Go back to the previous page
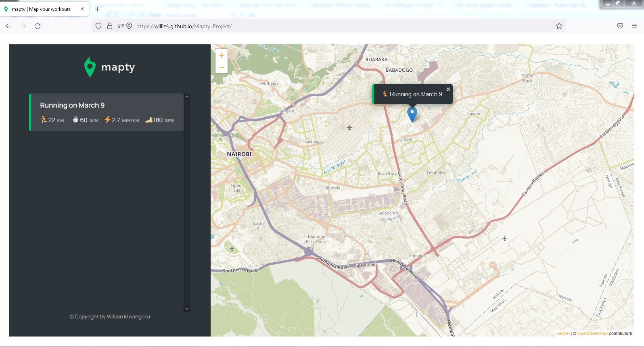Image resolution: width=644 pixels, height=347 pixels. (x=8, y=26)
